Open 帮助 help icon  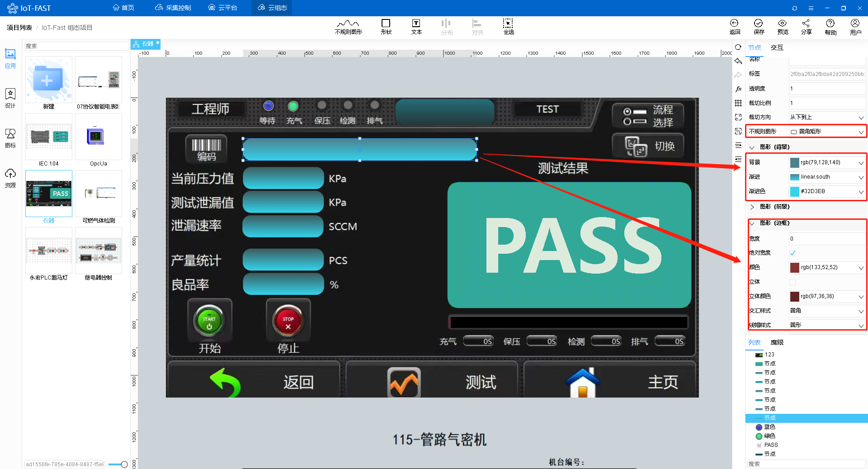click(830, 27)
